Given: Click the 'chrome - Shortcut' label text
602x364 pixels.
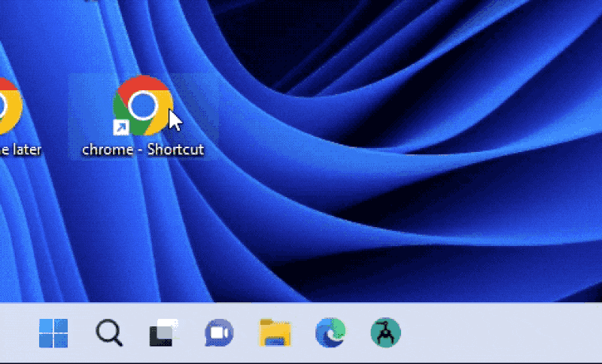Looking at the screenshot, I should point(143,149).
